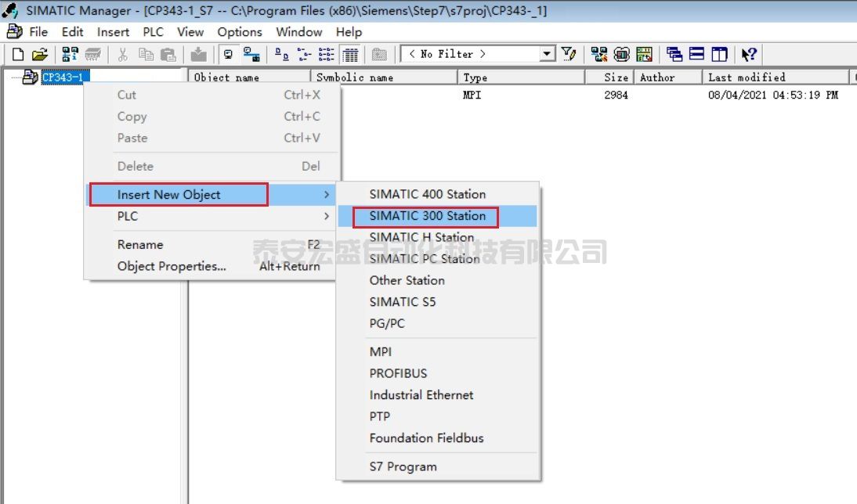
Task: Click the filter funnel icon
Action: 570,54
